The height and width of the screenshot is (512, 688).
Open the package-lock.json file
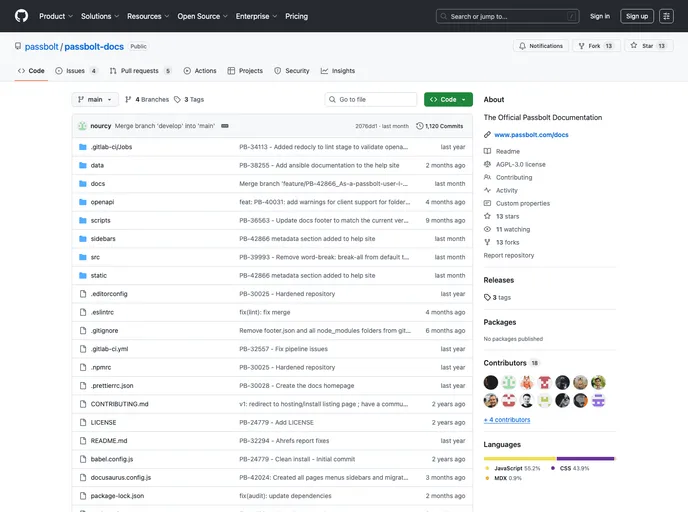pyautogui.click(x=117, y=496)
